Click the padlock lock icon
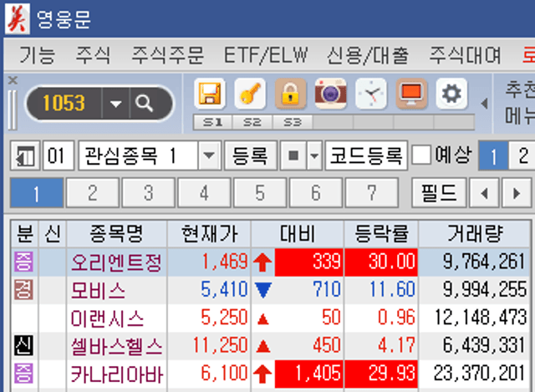Screen dimensions: 535x392 coord(290,94)
